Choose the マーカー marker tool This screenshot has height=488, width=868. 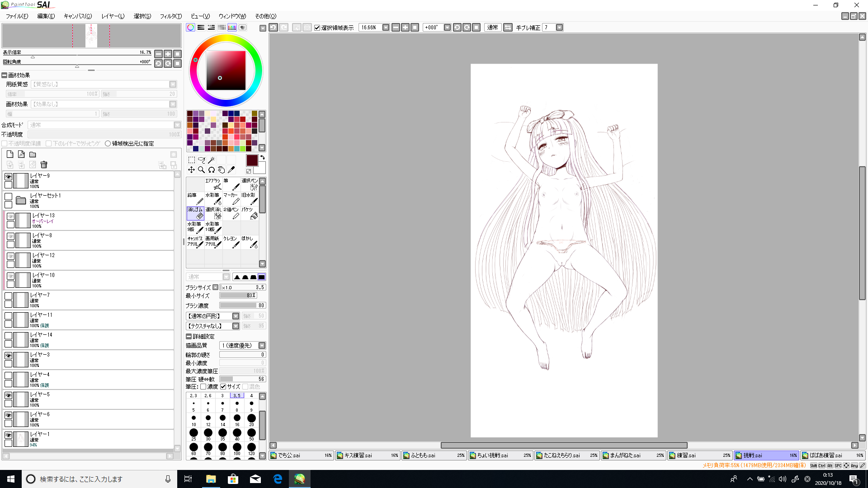[x=231, y=199]
